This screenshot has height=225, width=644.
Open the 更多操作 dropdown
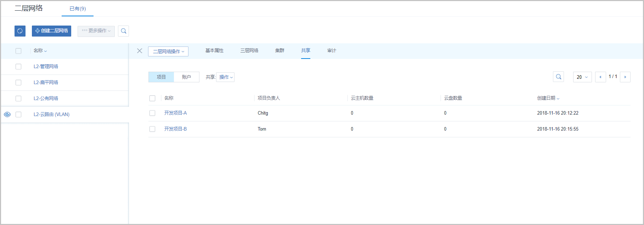(96, 31)
